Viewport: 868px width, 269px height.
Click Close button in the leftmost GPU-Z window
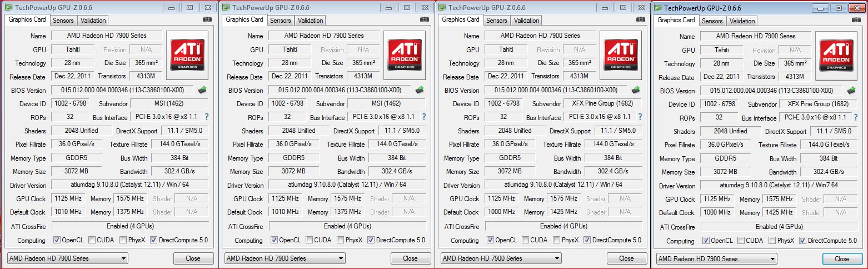(193, 258)
